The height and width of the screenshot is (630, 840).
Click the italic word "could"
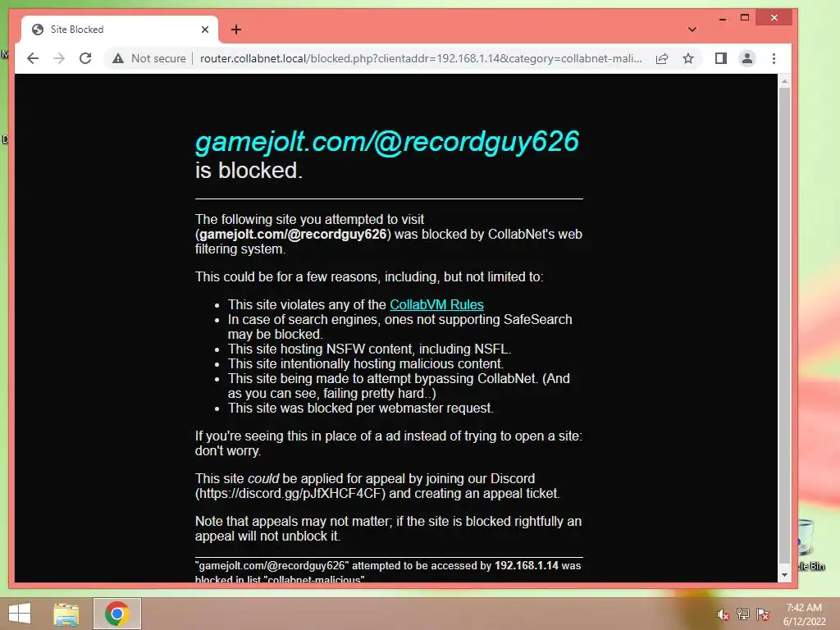[263, 478]
